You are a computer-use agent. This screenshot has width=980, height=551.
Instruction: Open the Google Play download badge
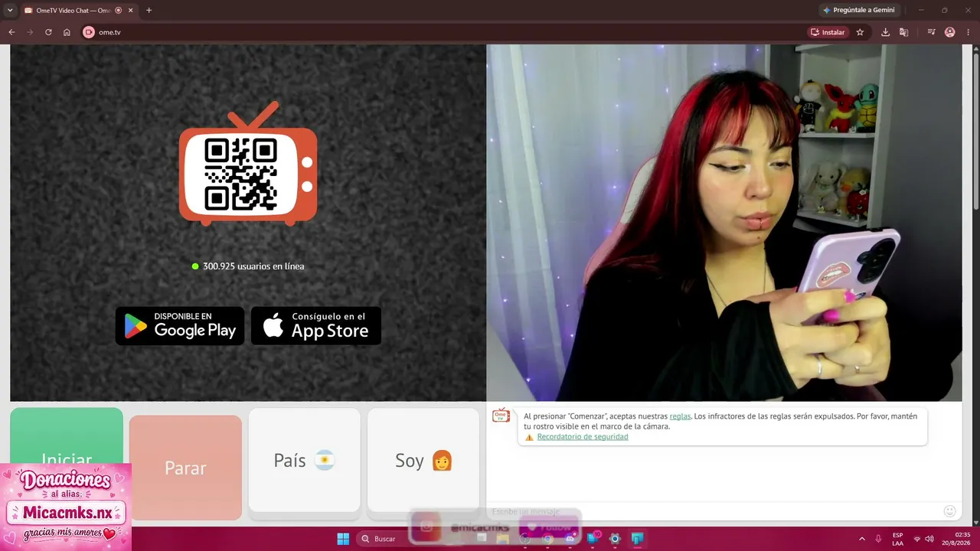pyautogui.click(x=180, y=326)
